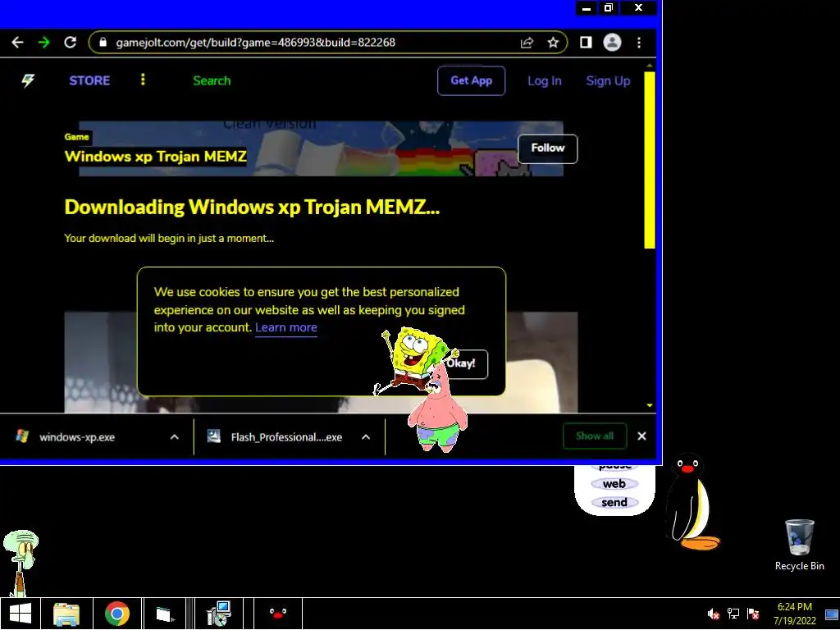Screen dimensions: 840x630
Task: Click the green forward arrow in Chrome
Action: point(44,43)
